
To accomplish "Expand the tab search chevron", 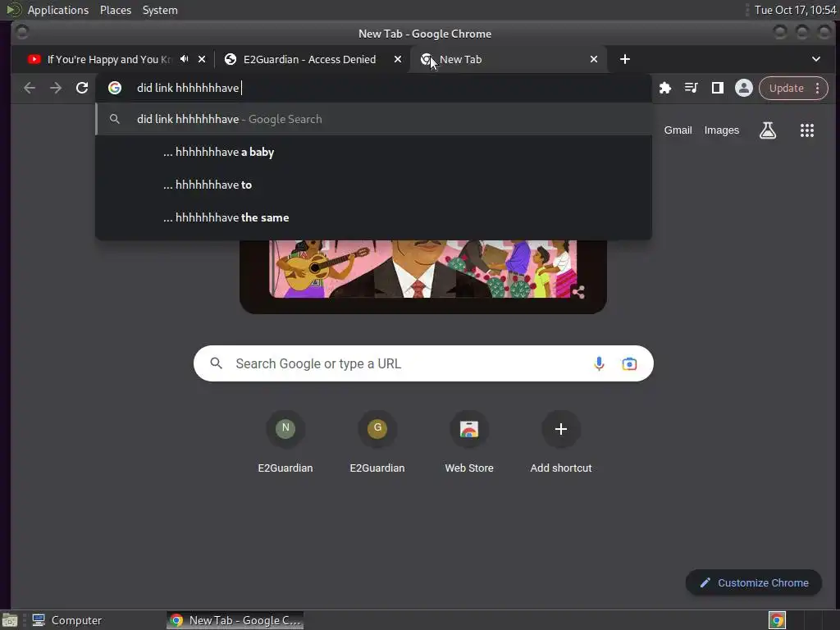I will pos(816,59).
